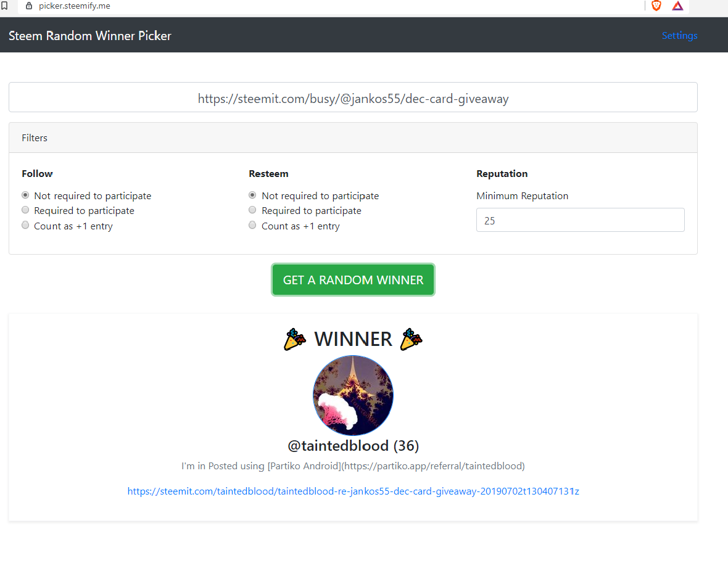Click the Filters panel header
728x571 pixels.
(x=353, y=138)
